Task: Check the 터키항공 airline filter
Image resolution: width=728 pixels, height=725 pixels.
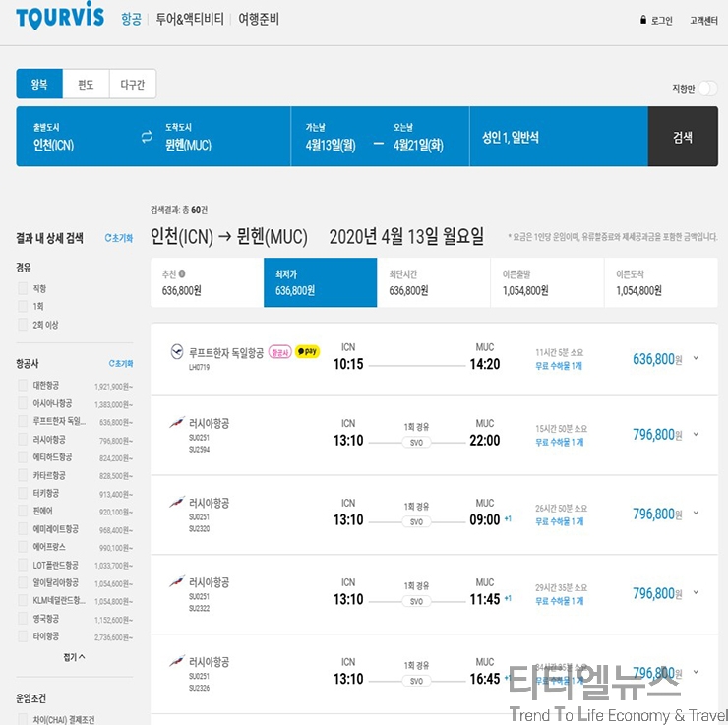Action: tap(23, 493)
